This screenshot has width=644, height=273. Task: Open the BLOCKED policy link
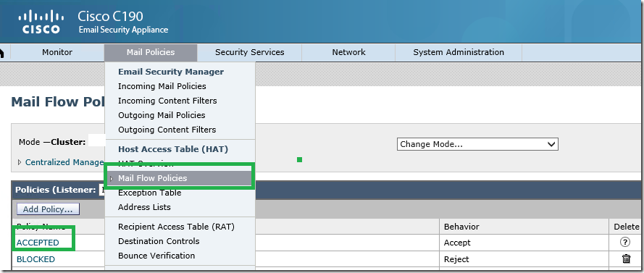click(35, 259)
